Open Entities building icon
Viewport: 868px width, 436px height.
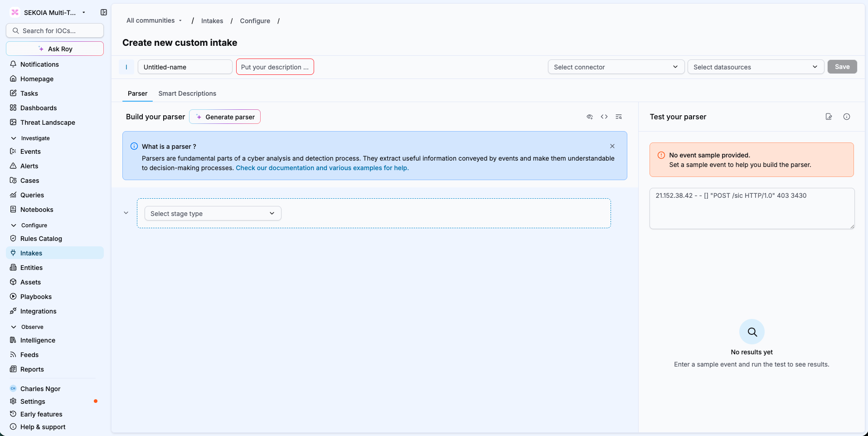(x=13, y=268)
